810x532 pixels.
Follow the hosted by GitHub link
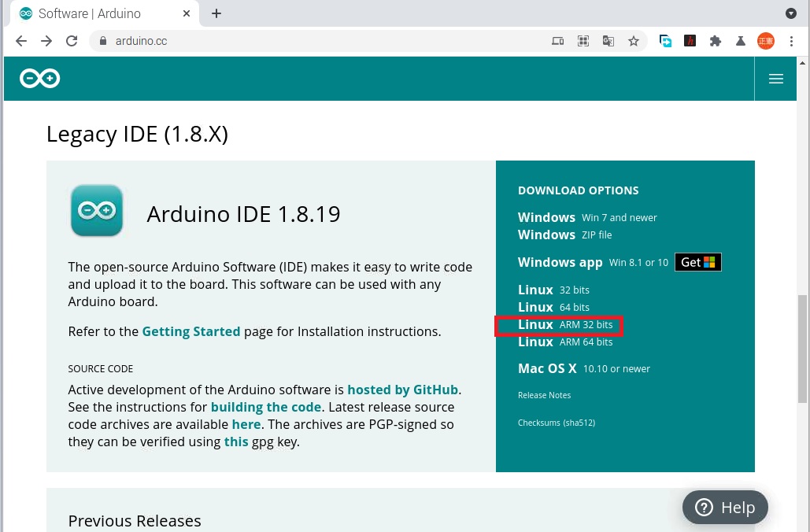click(x=402, y=390)
